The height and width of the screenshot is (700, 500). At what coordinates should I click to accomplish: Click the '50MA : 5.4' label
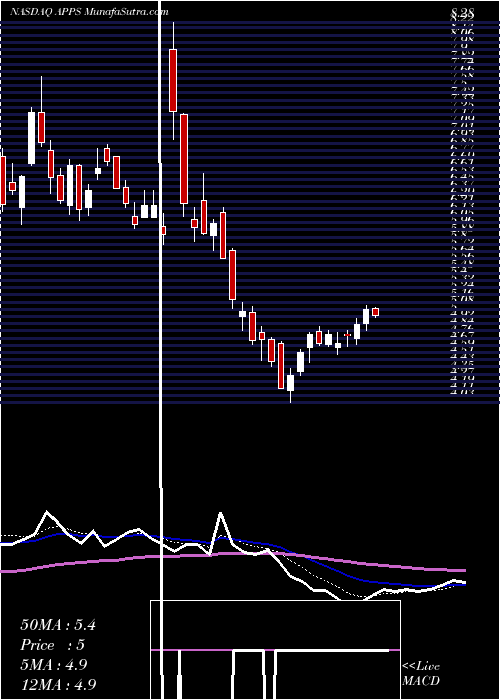[58, 625]
